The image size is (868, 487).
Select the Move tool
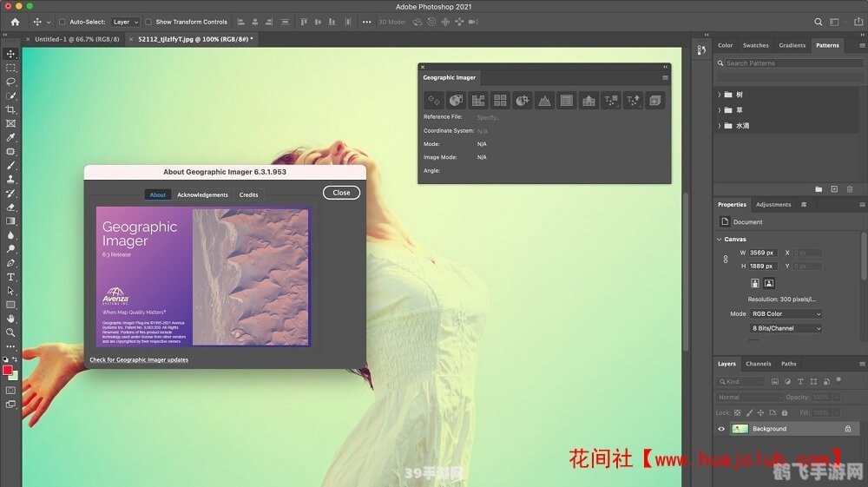[x=10, y=54]
